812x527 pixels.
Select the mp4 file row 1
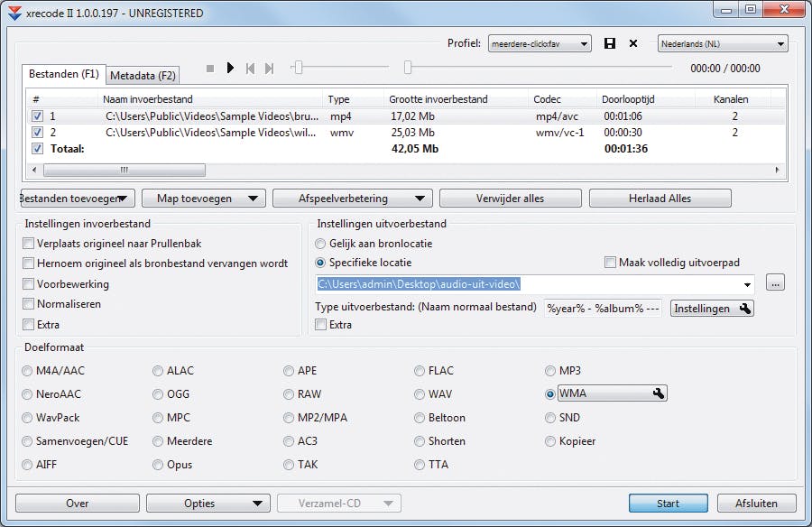coord(407,116)
